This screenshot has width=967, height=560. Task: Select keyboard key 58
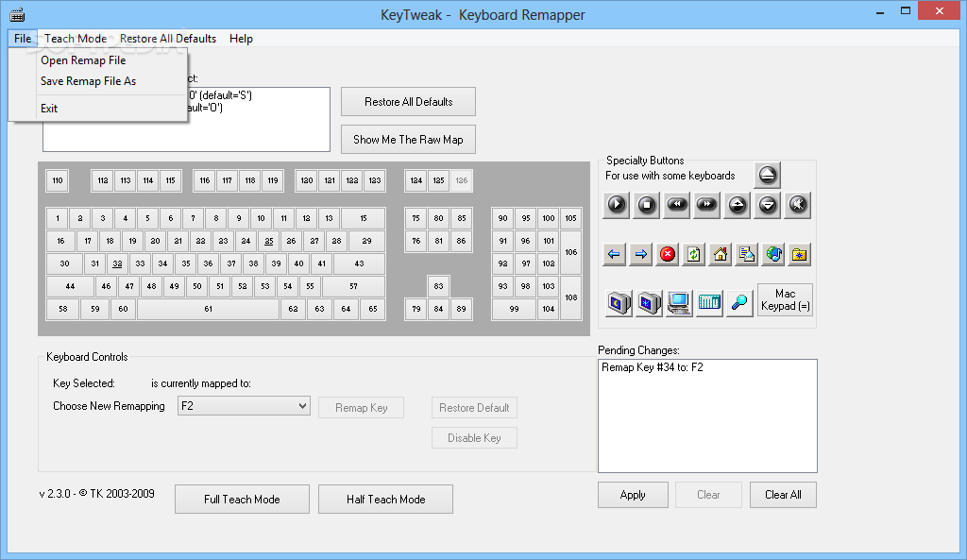[x=63, y=309]
